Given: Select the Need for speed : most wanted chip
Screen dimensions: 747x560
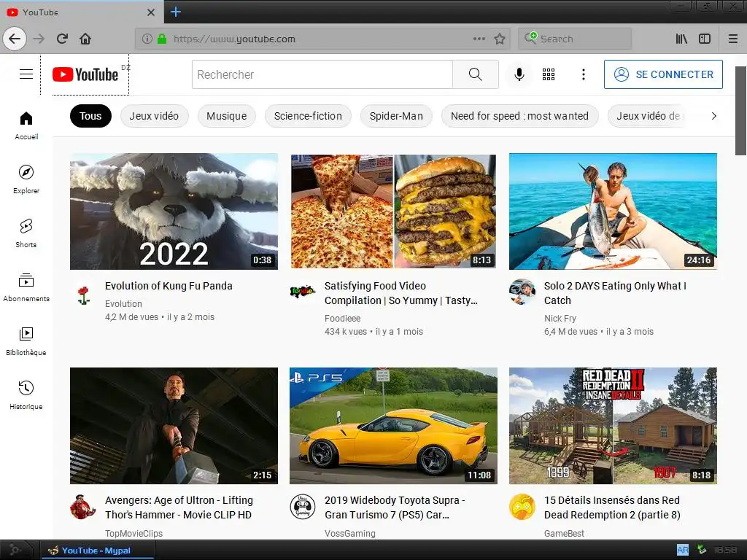Looking at the screenshot, I should [x=519, y=116].
